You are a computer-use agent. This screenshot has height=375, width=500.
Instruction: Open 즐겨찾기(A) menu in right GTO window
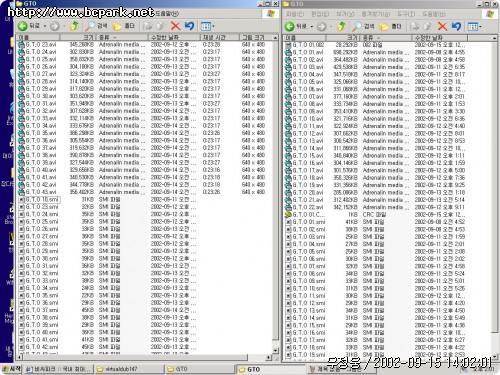coord(376,14)
